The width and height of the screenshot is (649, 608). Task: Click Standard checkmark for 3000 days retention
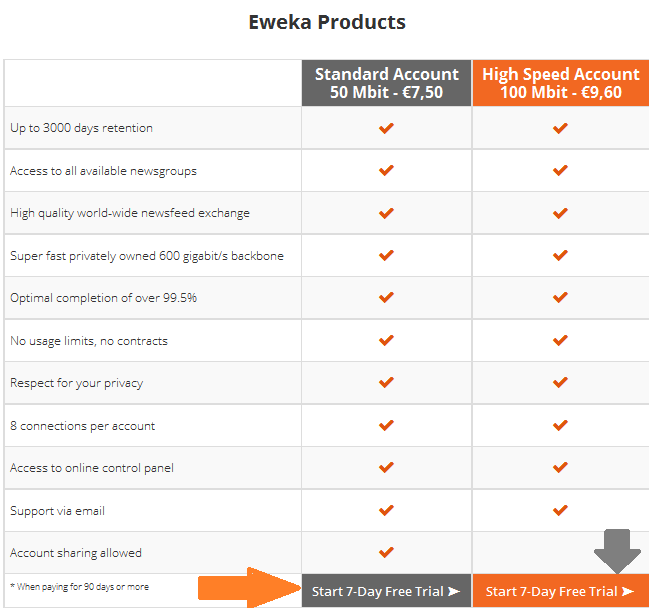(386, 128)
